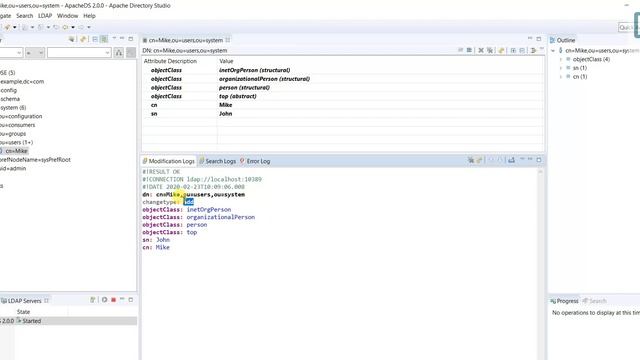Click the run server icon in LDAP Servers panel
The width and height of the screenshot is (640, 360).
(104, 300)
